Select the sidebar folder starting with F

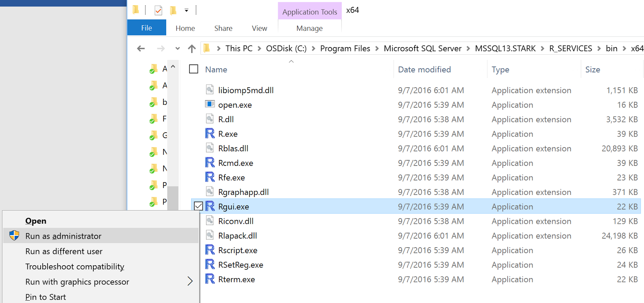(159, 119)
